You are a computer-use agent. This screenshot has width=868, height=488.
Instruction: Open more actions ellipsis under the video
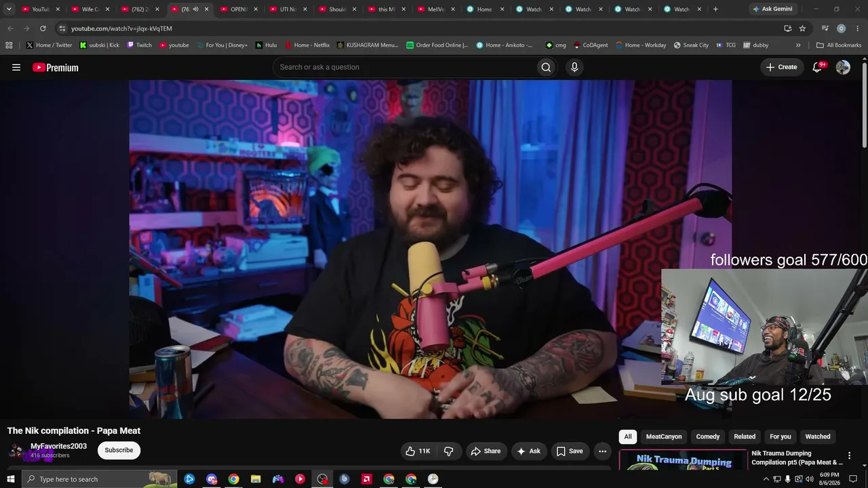602,451
